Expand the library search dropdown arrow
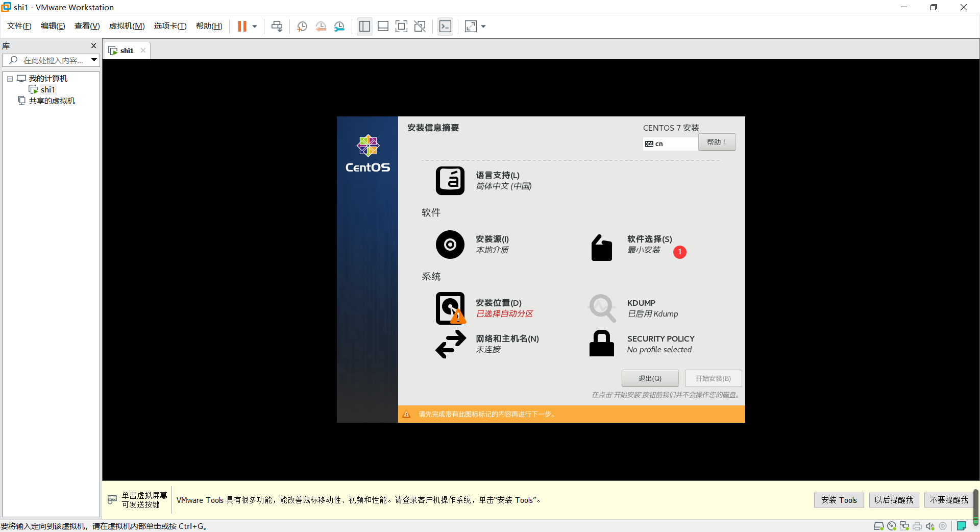This screenshot has width=980, height=532. pos(94,60)
